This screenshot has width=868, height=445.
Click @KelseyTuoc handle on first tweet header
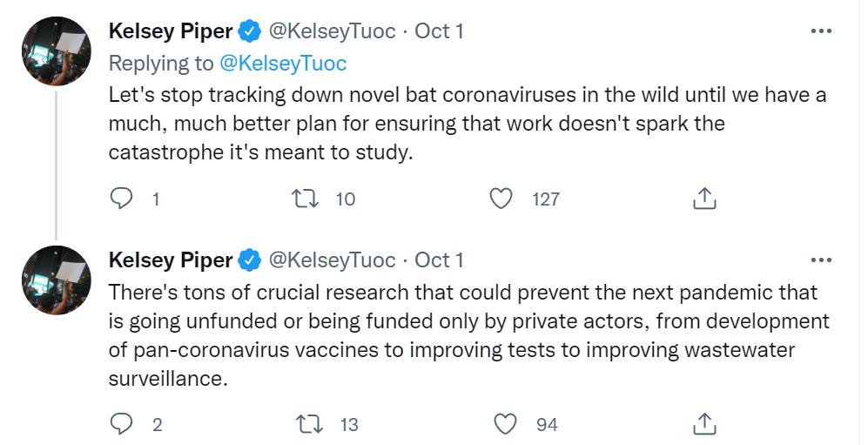click(x=331, y=31)
